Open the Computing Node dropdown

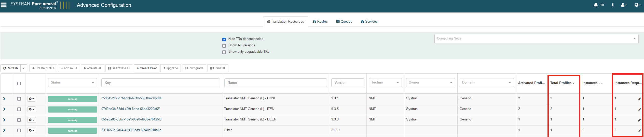[x=536, y=39]
